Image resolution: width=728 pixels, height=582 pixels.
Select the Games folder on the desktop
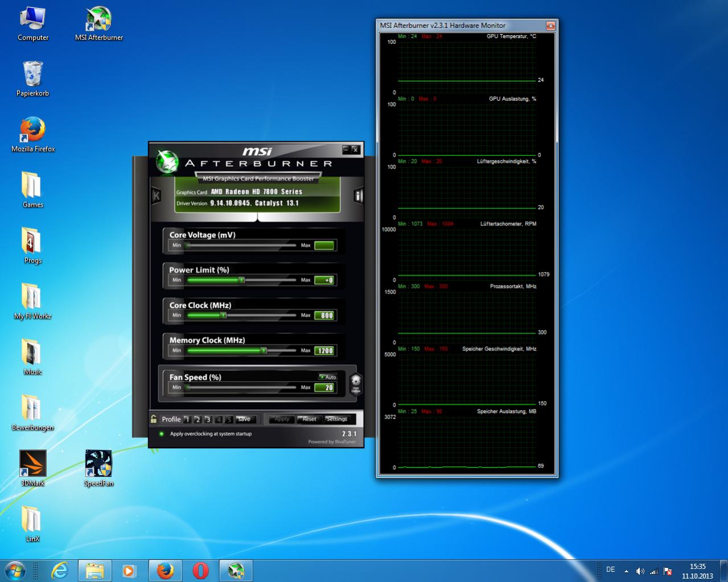coord(32,191)
